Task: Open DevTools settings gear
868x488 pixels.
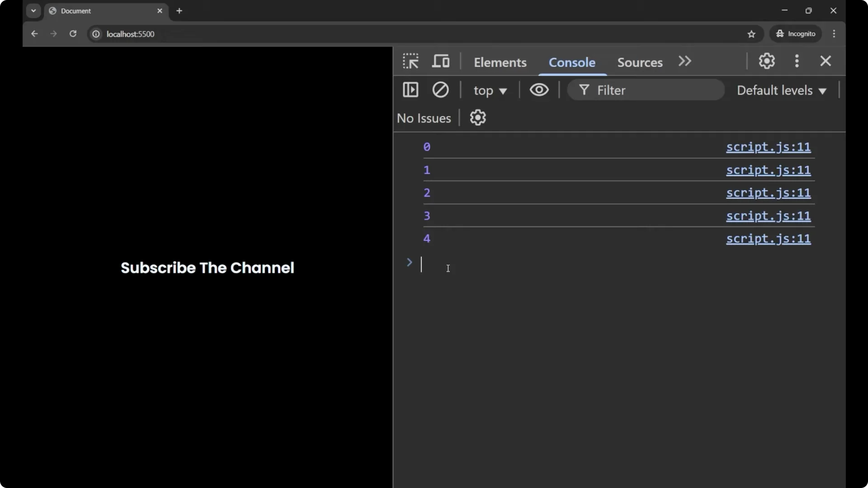Action: click(767, 61)
